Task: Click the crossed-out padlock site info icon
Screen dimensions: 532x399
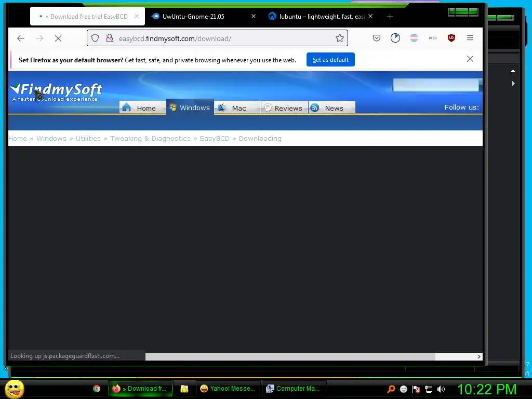Action: 109,38
